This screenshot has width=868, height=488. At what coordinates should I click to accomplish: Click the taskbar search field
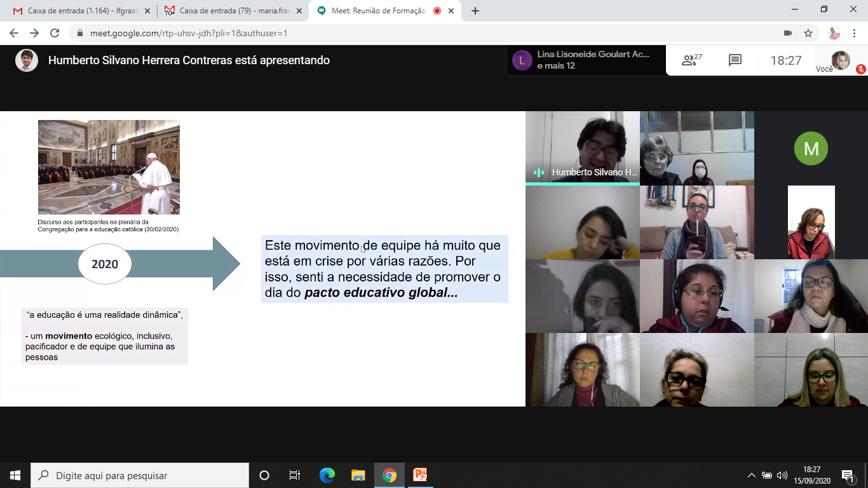point(140,475)
